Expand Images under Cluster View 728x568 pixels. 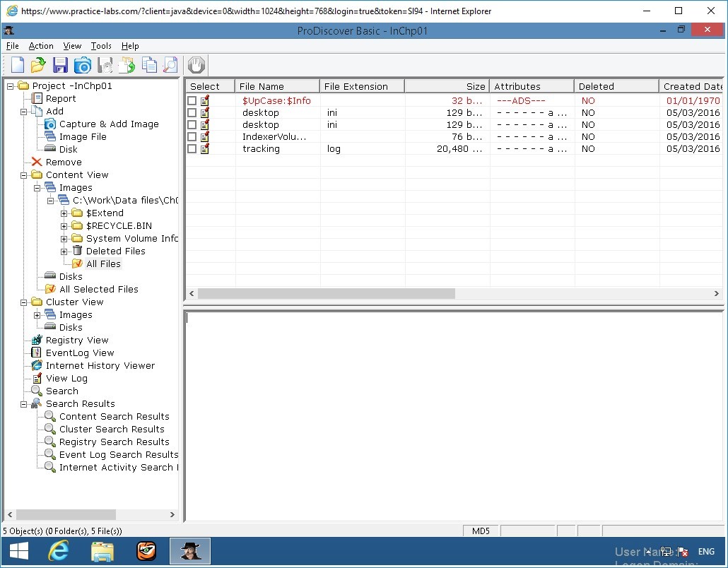pyautogui.click(x=37, y=315)
